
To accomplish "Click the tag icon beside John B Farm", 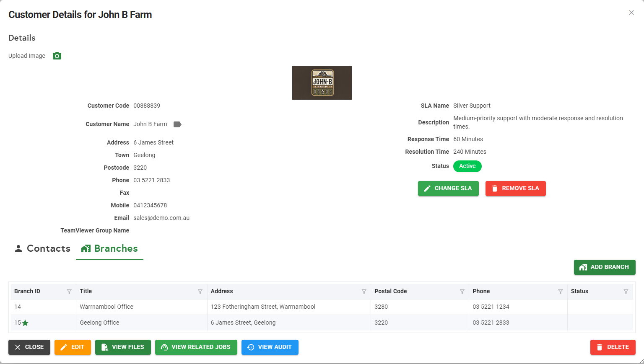I will coord(177,124).
